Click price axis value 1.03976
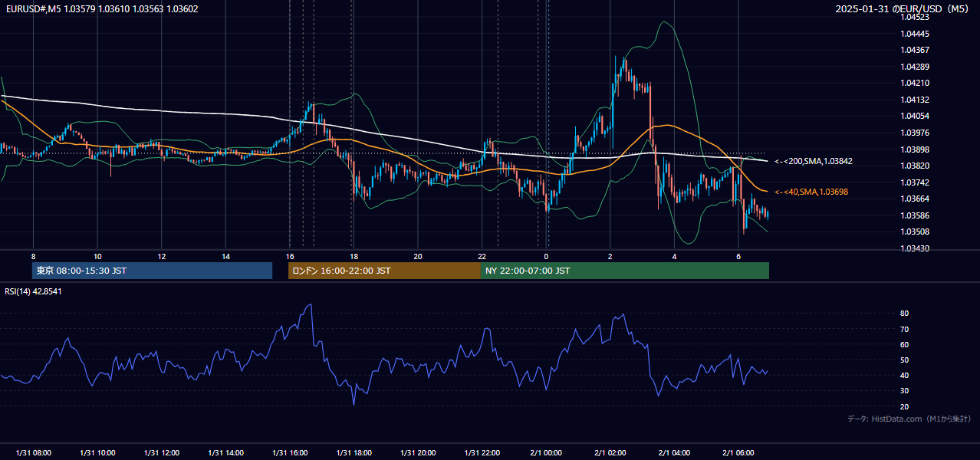Image resolution: width=980 pixels, height=460 pixels. click(915, 133)
